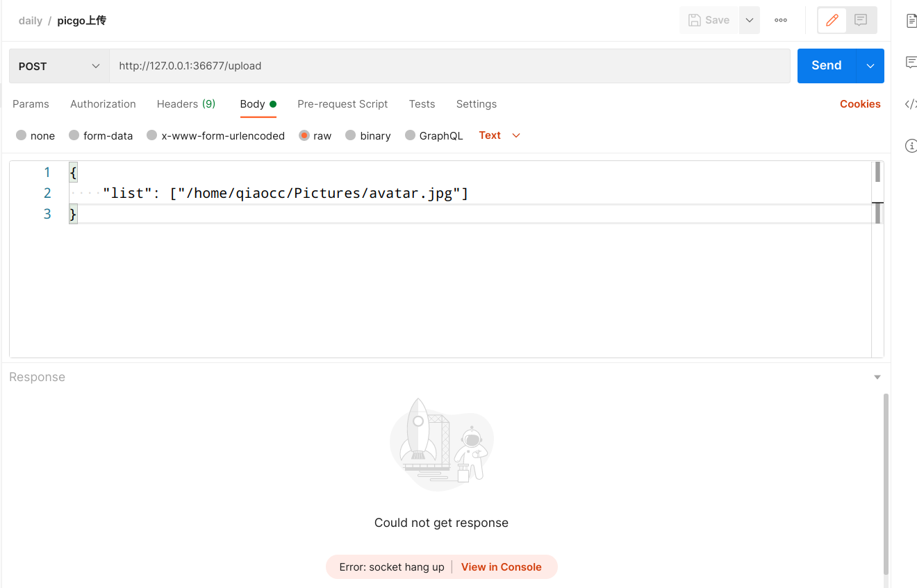Open the Comments panel in right sidebar

tap(910, 62)
